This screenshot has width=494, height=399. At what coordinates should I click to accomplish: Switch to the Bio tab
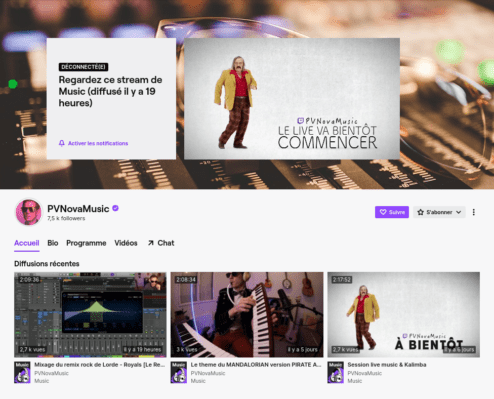click(53, 243)
